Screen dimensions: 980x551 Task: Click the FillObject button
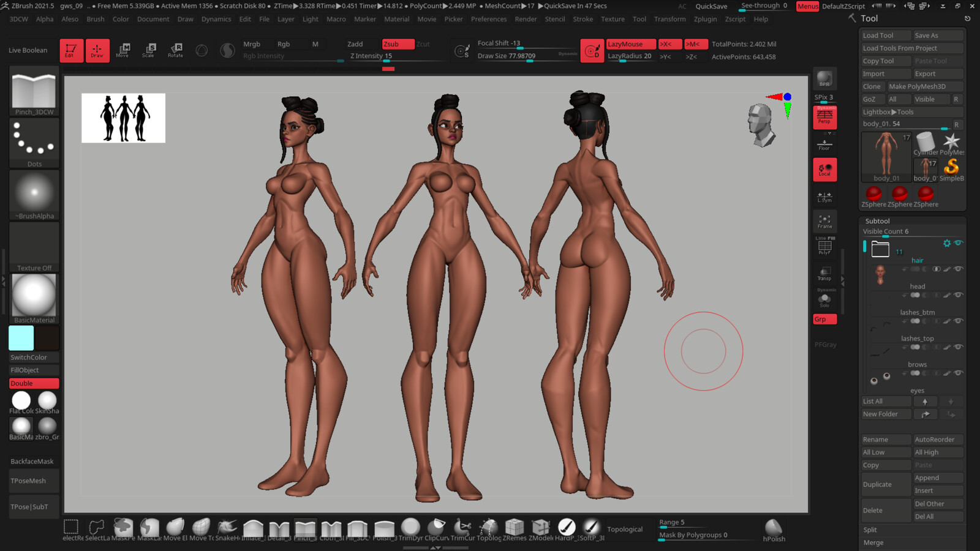coord(34,370)
